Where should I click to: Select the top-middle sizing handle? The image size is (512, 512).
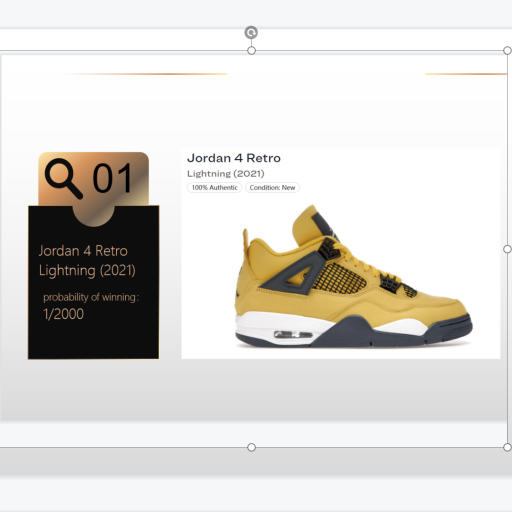click(252, 51)
